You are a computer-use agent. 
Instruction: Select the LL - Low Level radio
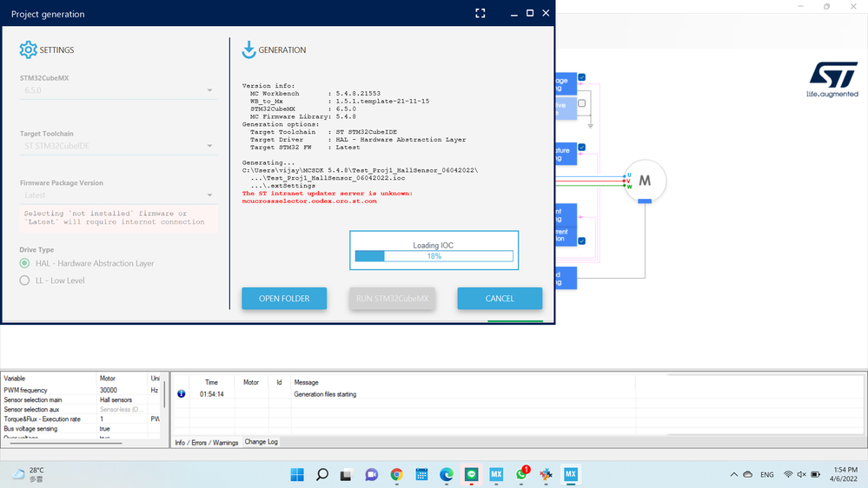click(24, 280)
